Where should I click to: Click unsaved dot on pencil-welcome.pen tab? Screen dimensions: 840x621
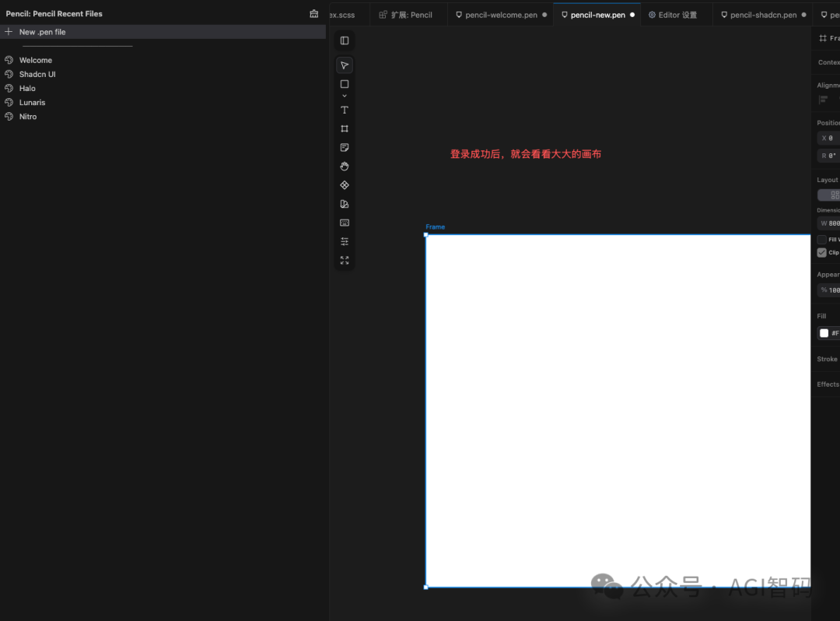pos(544,15)
